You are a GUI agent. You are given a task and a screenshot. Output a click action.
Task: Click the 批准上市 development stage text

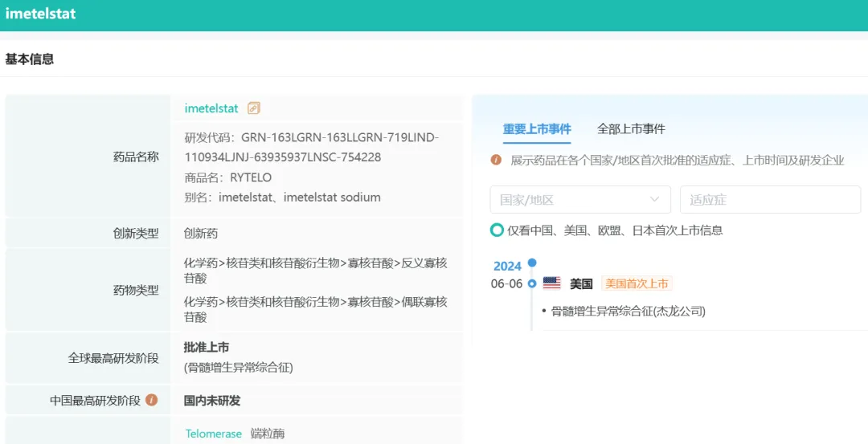[207, 348]
